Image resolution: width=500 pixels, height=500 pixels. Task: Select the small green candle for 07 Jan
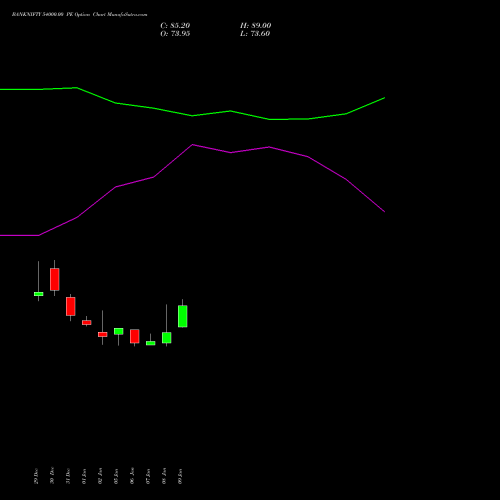(151, 343)
